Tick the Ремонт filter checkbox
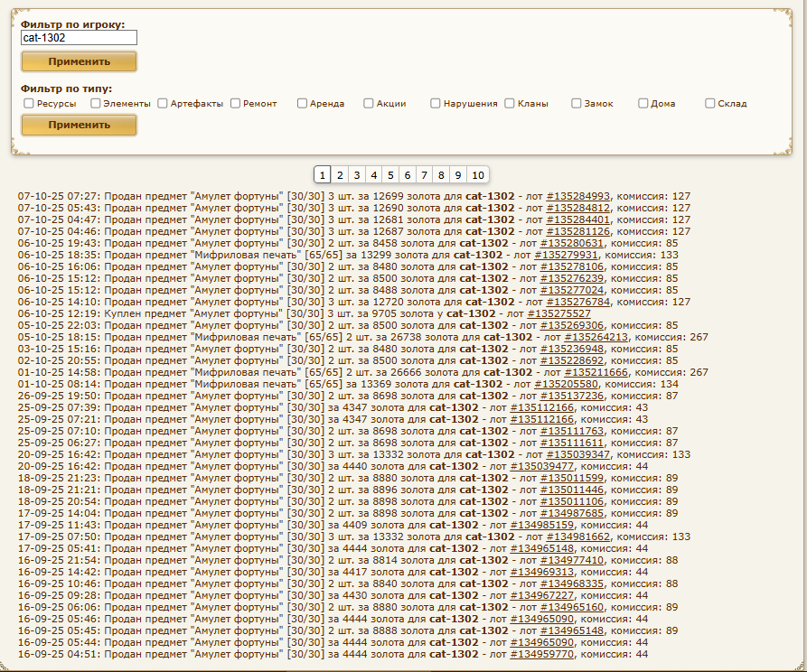Viewport: 807px width, 672px height. (236, 104)
